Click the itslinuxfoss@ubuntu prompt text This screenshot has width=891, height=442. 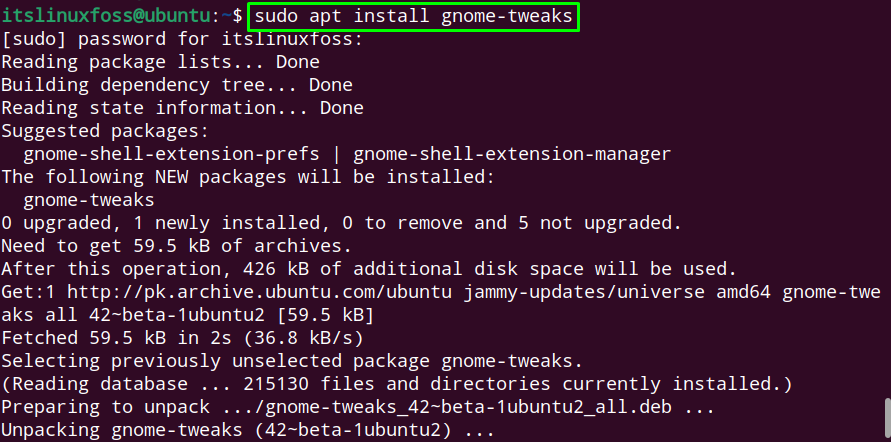coord(106,16)
